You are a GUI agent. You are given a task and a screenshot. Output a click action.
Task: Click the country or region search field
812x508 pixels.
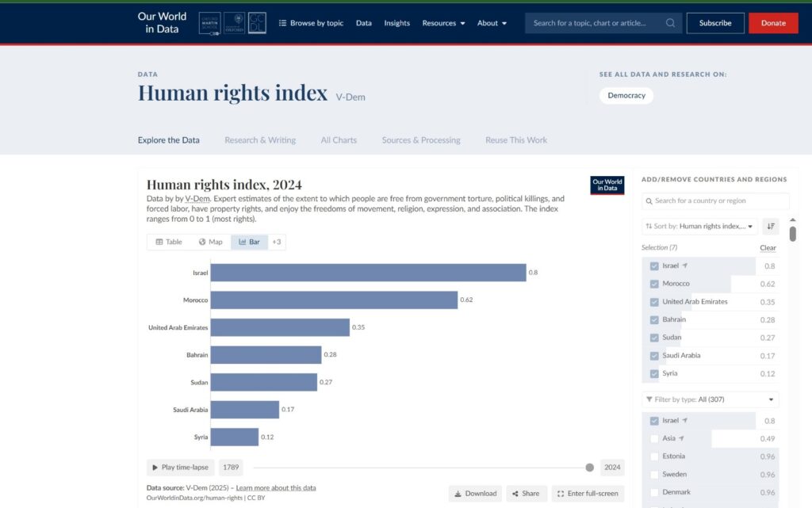715,201
